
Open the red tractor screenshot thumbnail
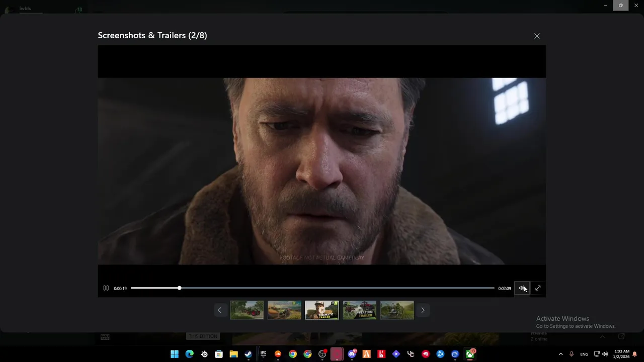[247, 310]
